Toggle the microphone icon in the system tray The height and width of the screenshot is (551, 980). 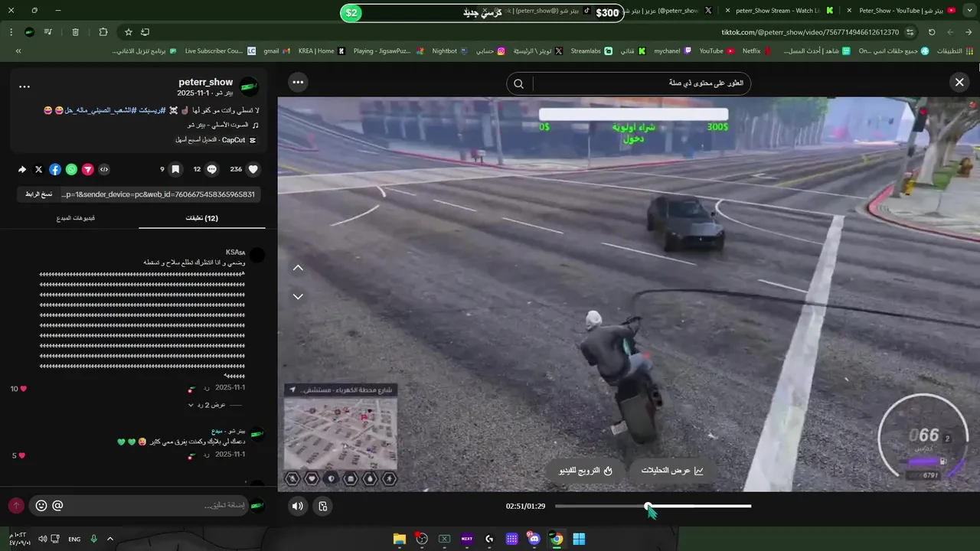[94, 539]
